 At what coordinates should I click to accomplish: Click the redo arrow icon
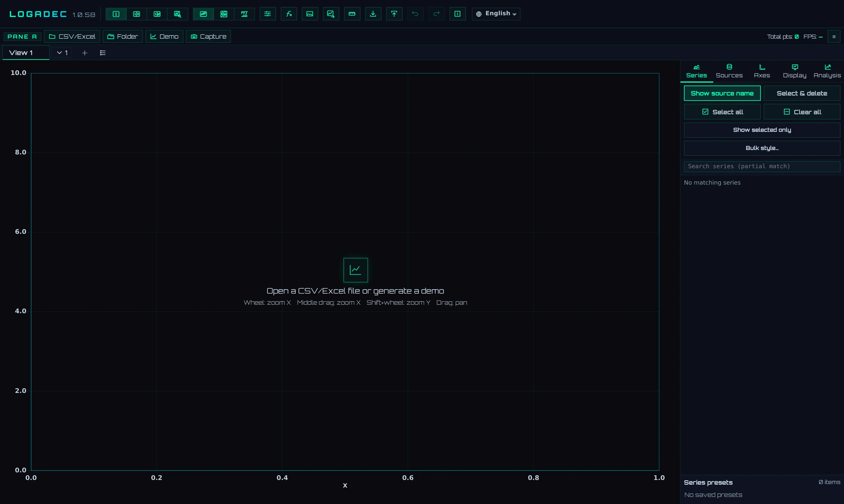[436, 14]
